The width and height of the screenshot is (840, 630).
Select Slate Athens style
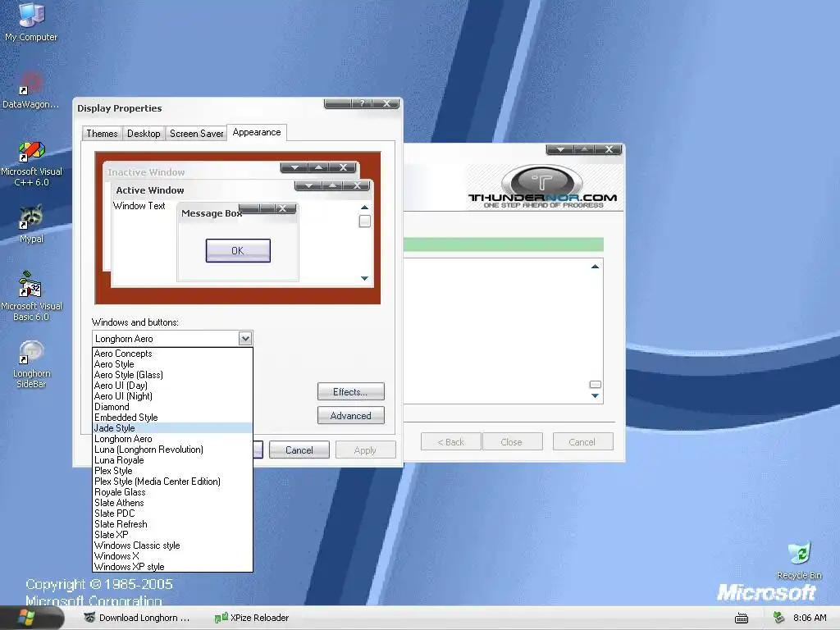[x=172, y=503]
